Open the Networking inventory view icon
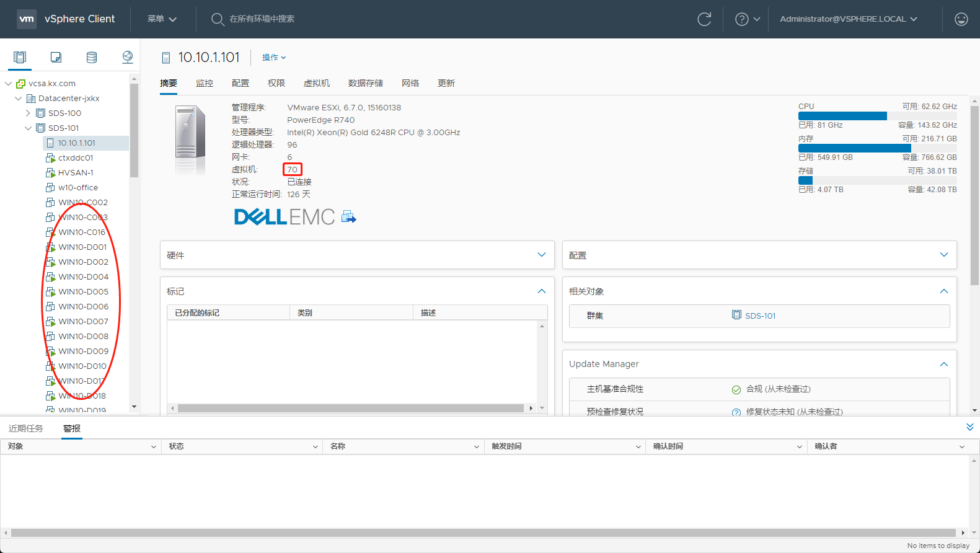 pyautogui.click(x=128, y=58)
